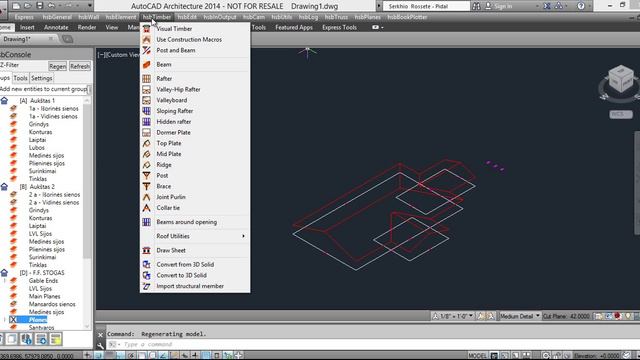Viewport: 640px width, 360px height.
Task: Select the Dormer Plate icon
Action: pyautogui.click(x=147, y=133)
